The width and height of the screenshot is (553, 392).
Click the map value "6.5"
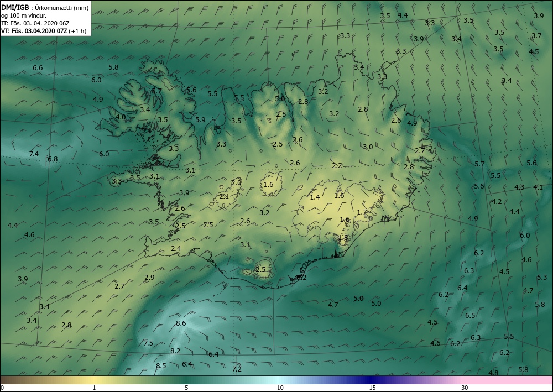point(469,315)
